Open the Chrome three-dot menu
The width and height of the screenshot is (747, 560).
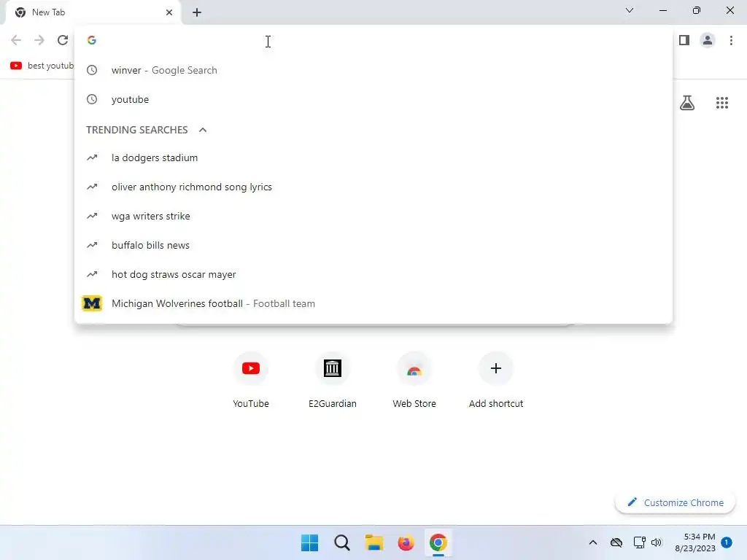pyautogui.click(x=731, y=40)
